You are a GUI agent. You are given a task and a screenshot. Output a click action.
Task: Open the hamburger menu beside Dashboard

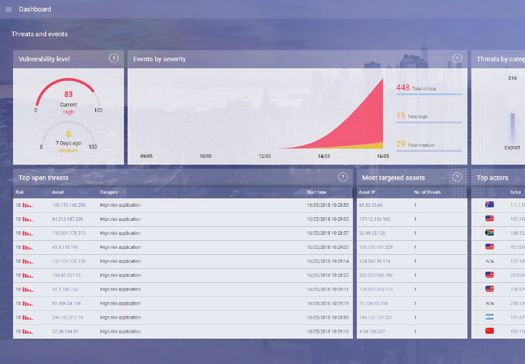coord(8,9)
